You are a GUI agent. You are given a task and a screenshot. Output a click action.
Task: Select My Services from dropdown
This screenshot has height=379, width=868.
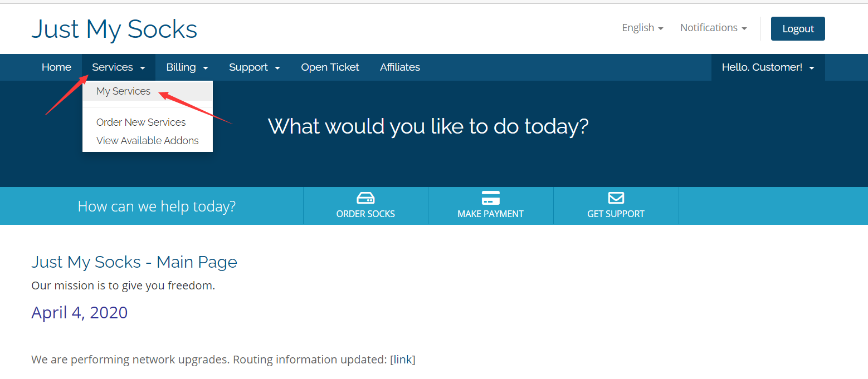[123, 91]
